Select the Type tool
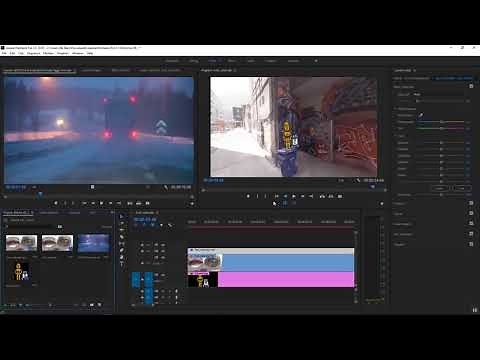Screen dimensions: 480x360 coord(122,264)
